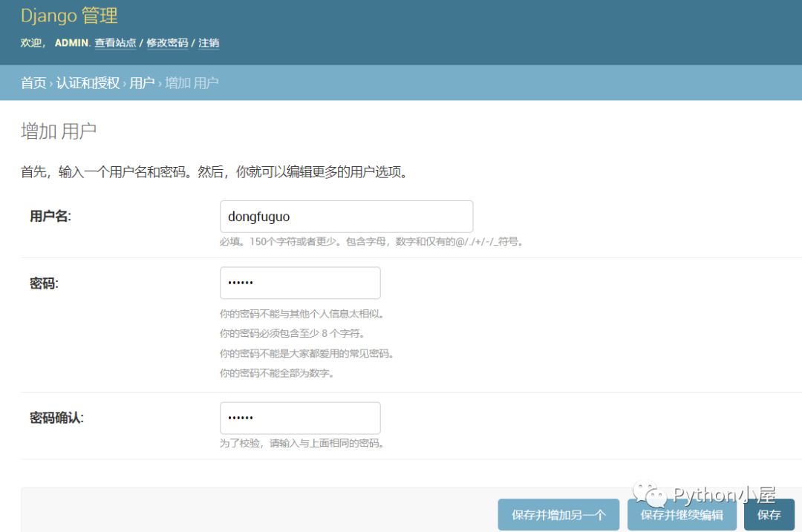This screenshot has height=532, width=802.
Task: Focus the 密码 password field
Action: 300,283
